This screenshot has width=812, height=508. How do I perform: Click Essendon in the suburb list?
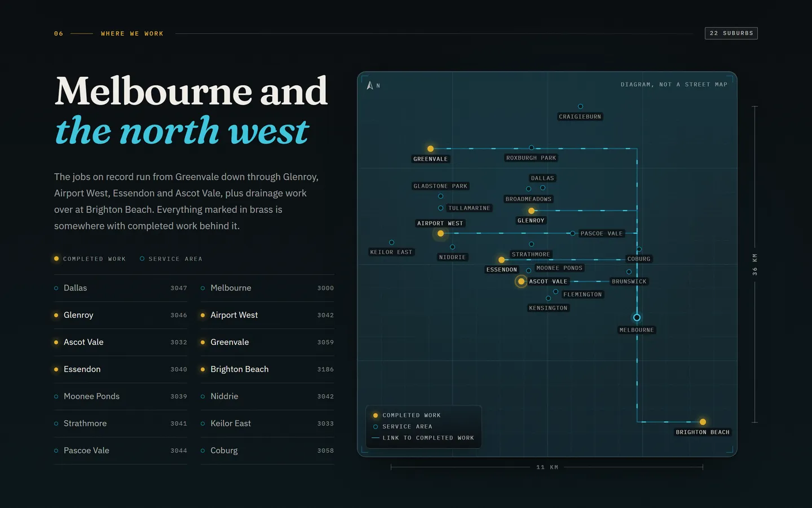coord(121,369)
